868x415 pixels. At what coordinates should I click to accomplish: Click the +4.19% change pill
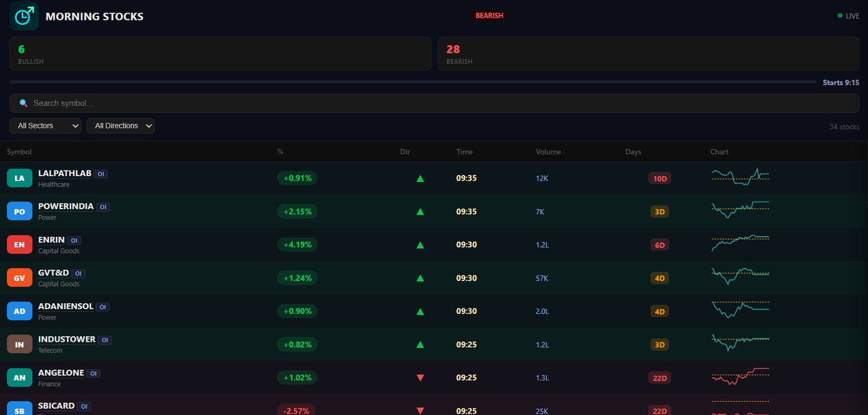(297, 244)
